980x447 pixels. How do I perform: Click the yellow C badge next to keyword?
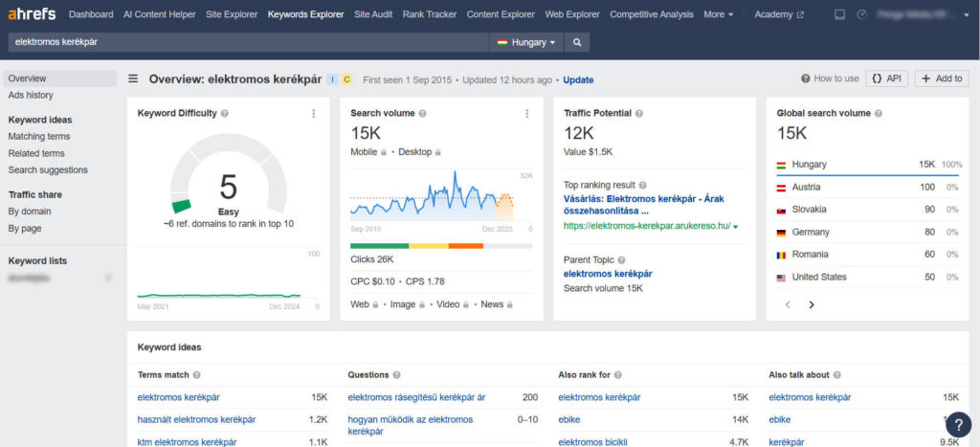pyautogui.click(x=346, y=79)
